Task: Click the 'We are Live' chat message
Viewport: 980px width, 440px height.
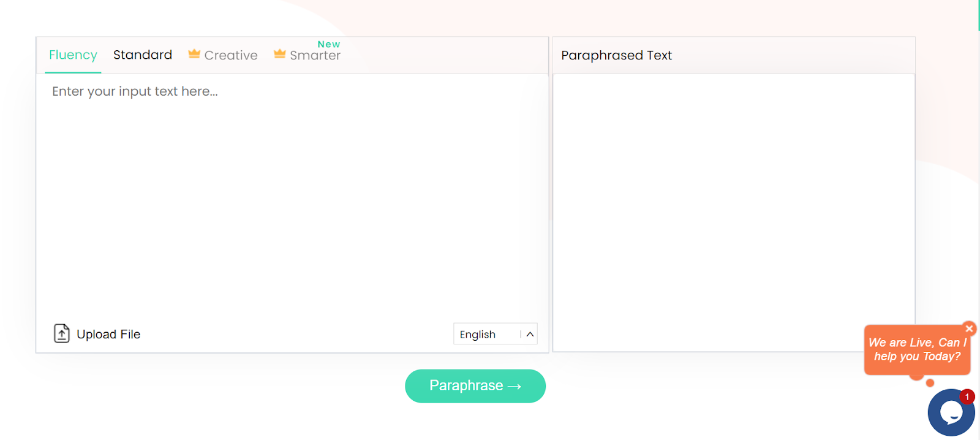Action: point(917,349)
